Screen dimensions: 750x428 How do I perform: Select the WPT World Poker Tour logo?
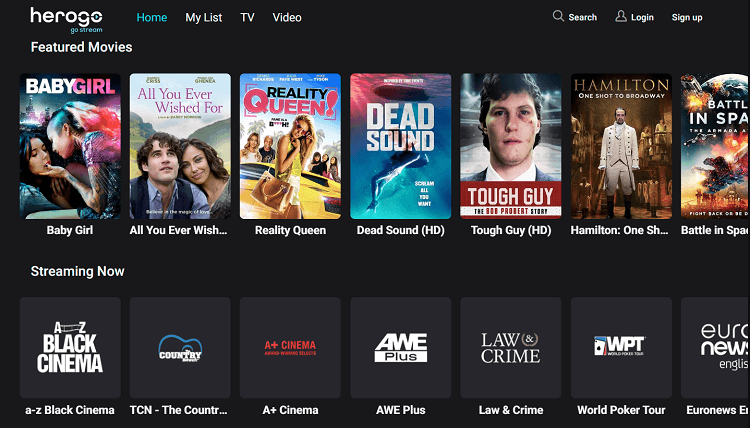click(621, 348)
